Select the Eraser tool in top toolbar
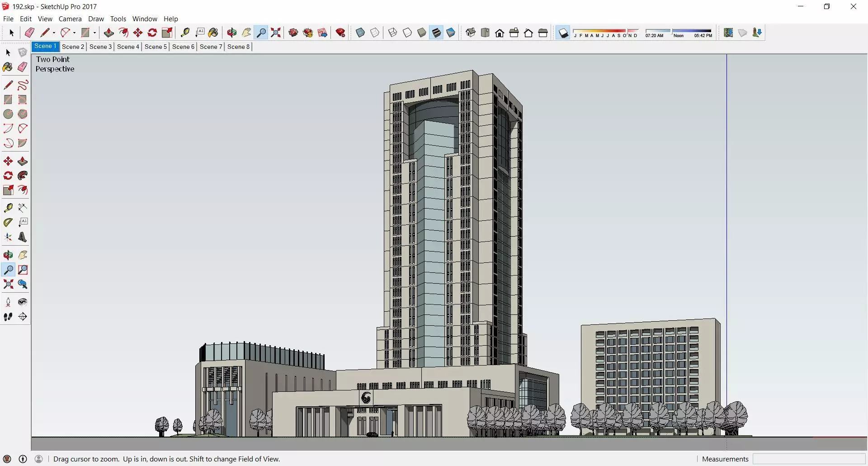The height and width of the screenshot is (466, 868). point(29,33)
